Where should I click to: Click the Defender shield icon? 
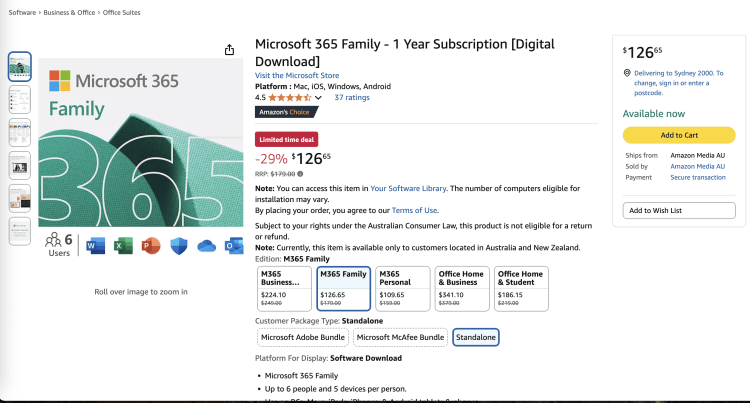(179, 246)
